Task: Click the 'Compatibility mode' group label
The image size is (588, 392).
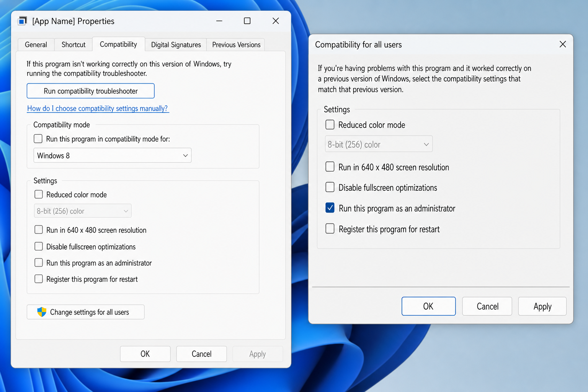Action: coord(62,125)
